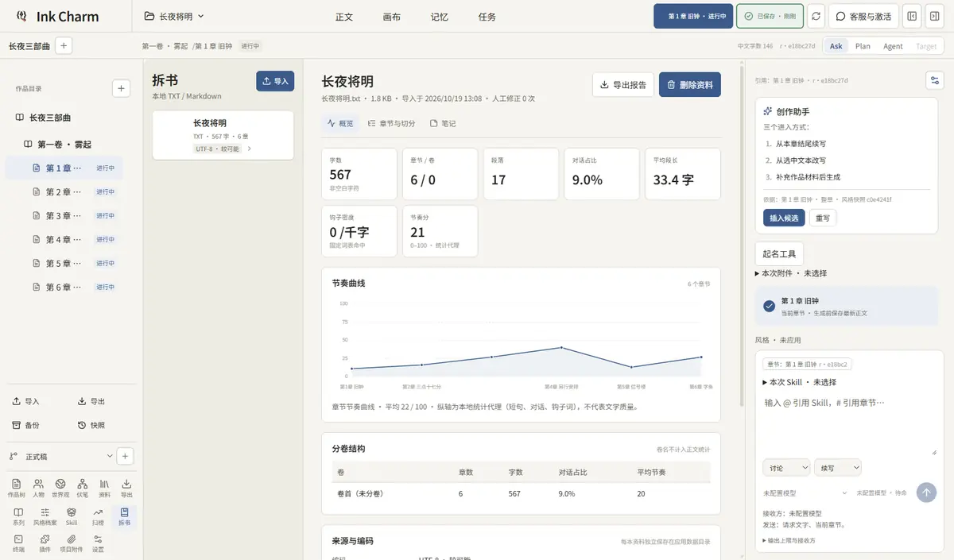954x560 pixels.
Task: Open the 画布 top menu item
Action: tap(391, 17)
